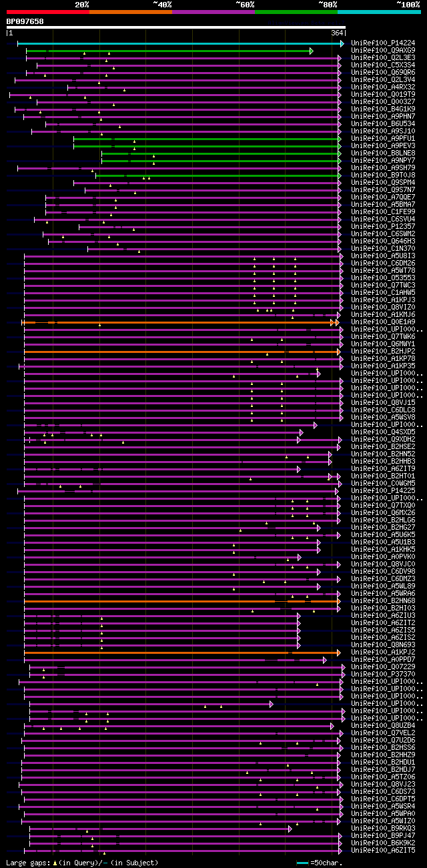This screenshot has height=868, width=427.
Task: Open hit UniRef100_Q9AXG9
Action: (383, 51)
